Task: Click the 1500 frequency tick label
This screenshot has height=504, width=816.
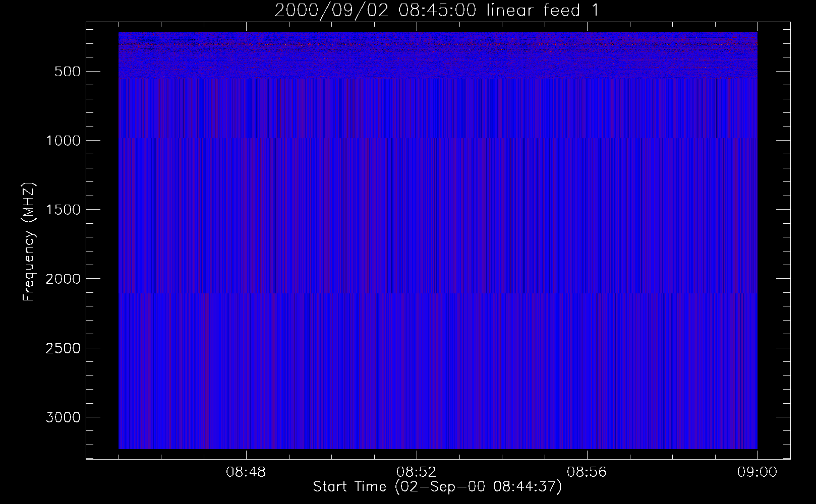Action: tap(63, 210)
